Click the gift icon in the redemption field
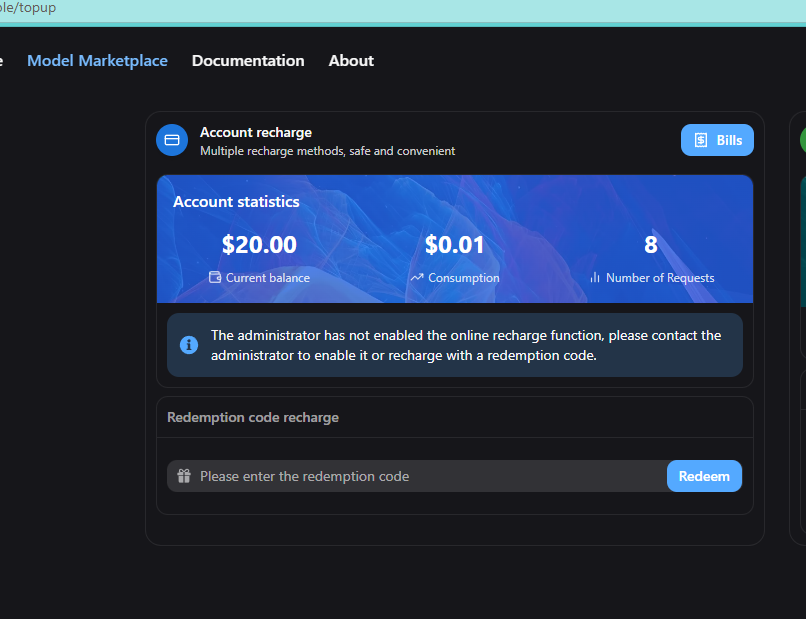Image resolution: width=806 pixels, height=619 pixels. [184, 476]
